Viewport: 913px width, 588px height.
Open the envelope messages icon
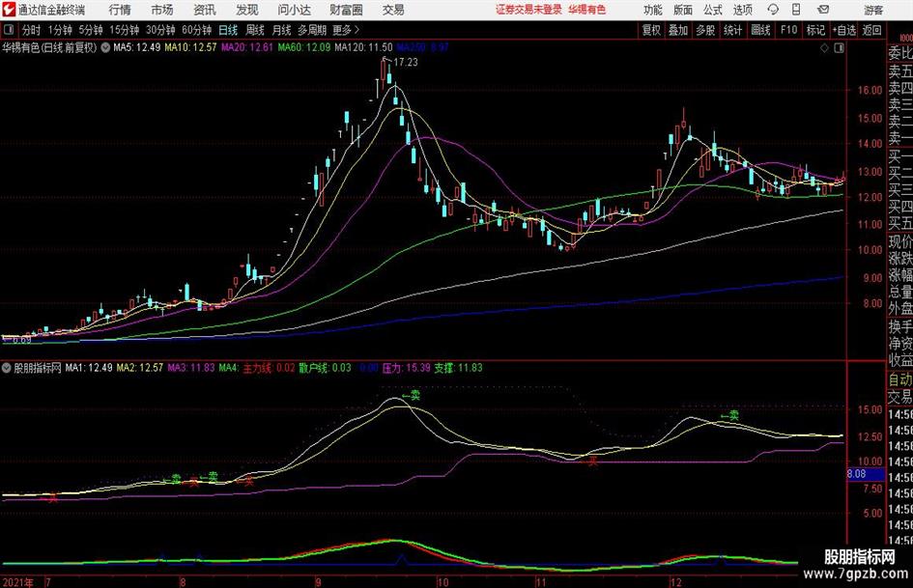823,10
